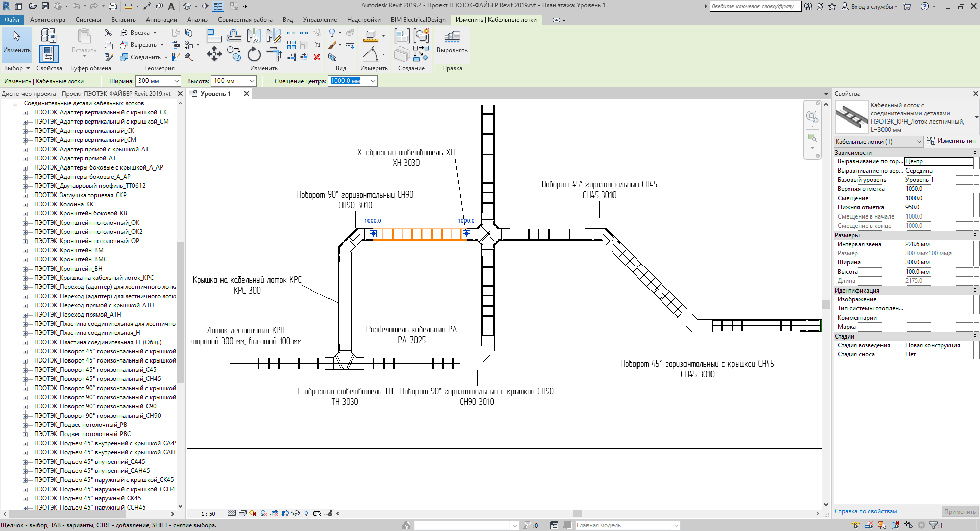
Task: Open the Главная модель design options dropdown
Action: pos(628,525)
